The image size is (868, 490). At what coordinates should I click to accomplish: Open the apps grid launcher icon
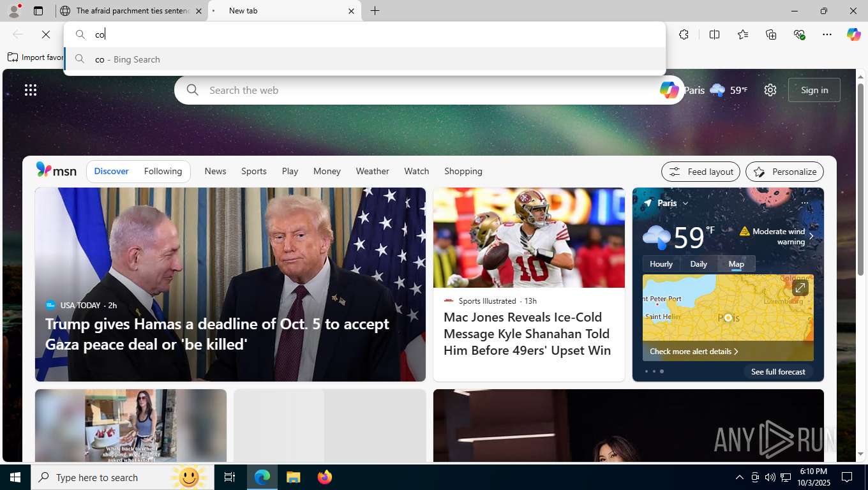coord(31,90)
